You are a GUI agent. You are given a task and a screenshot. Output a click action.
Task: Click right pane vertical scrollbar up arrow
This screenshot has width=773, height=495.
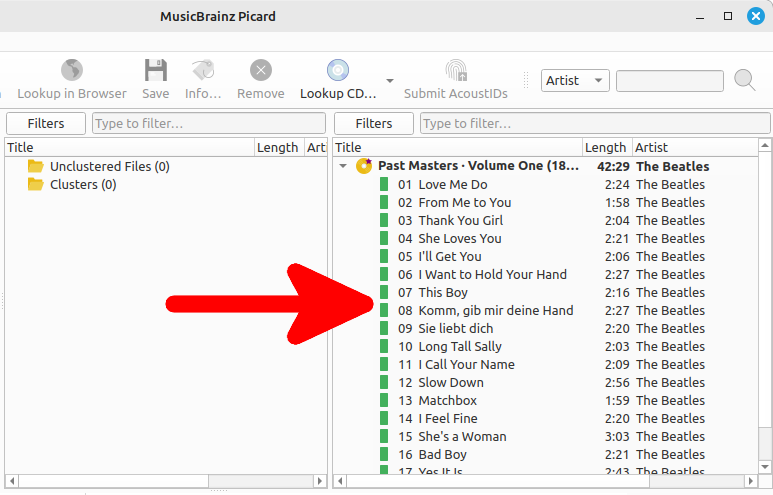pos(765,145)
